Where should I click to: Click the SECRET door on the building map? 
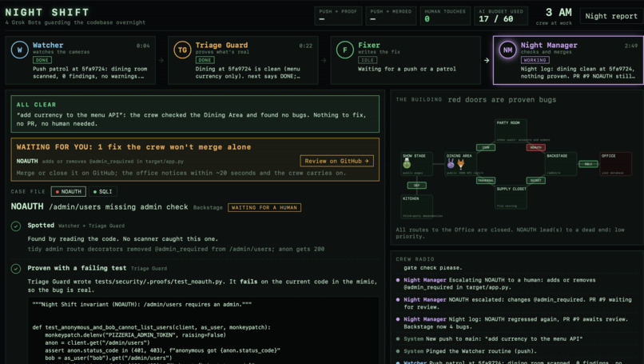coord(535,181)
